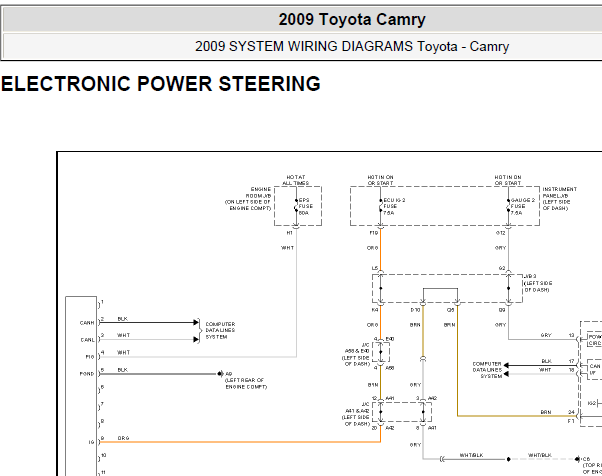Click the D10 connector label

click(x=415, y=310)
